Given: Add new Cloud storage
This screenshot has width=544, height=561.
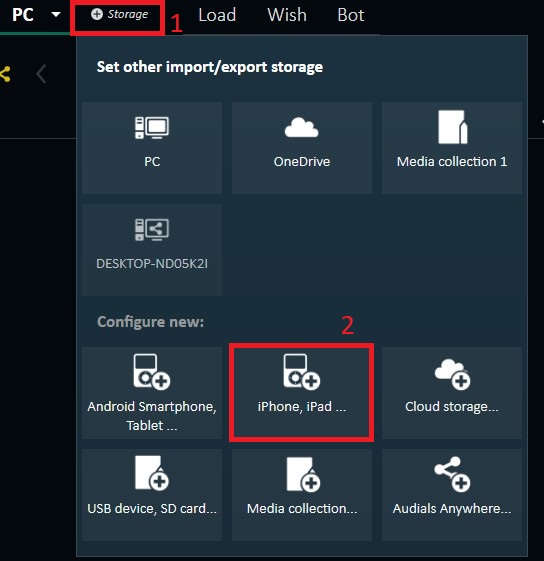Looking at the screenshot, I should click(x=452, y=392).
